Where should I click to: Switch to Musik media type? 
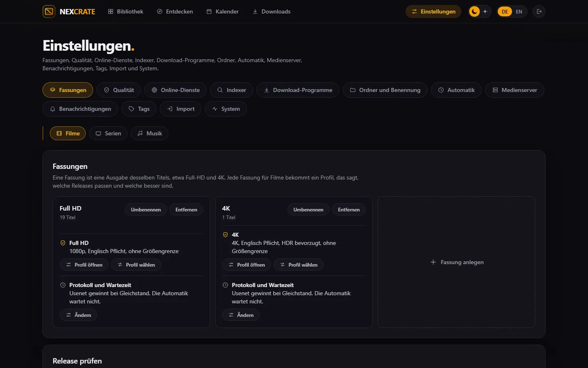[x=149, y=133]
